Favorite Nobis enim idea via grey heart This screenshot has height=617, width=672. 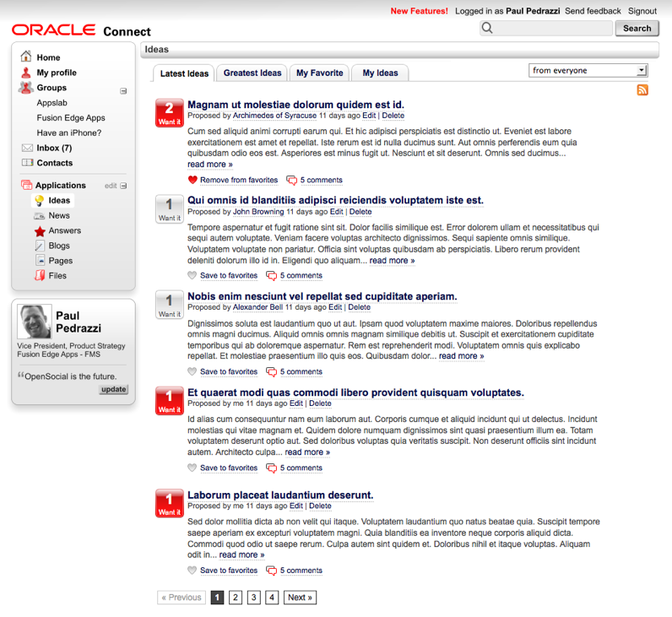[192, 371]
